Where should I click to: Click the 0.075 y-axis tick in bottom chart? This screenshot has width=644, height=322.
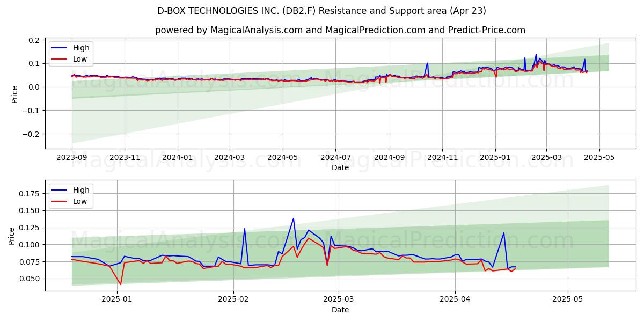pos(30,262)
